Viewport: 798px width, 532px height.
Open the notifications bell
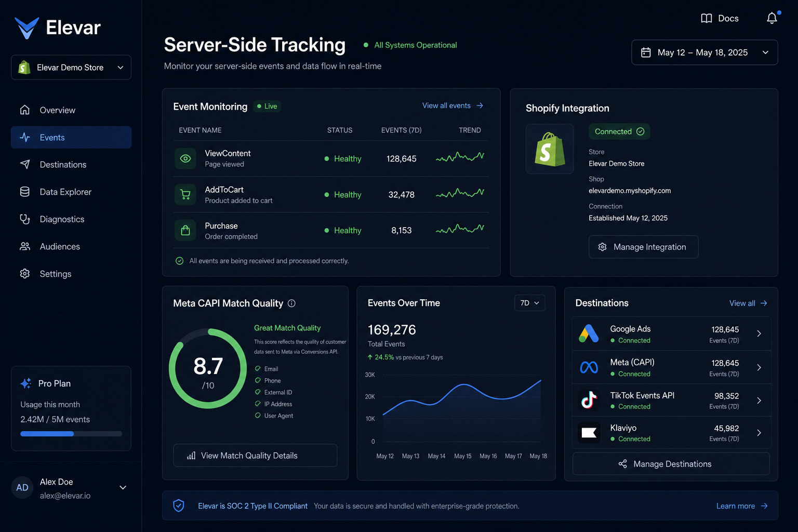click(x=772, y=18)
